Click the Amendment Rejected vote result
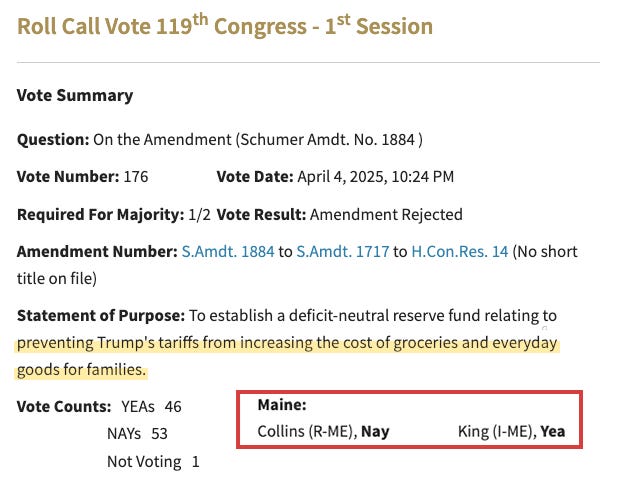622x481 pixels. click(386, 215)
